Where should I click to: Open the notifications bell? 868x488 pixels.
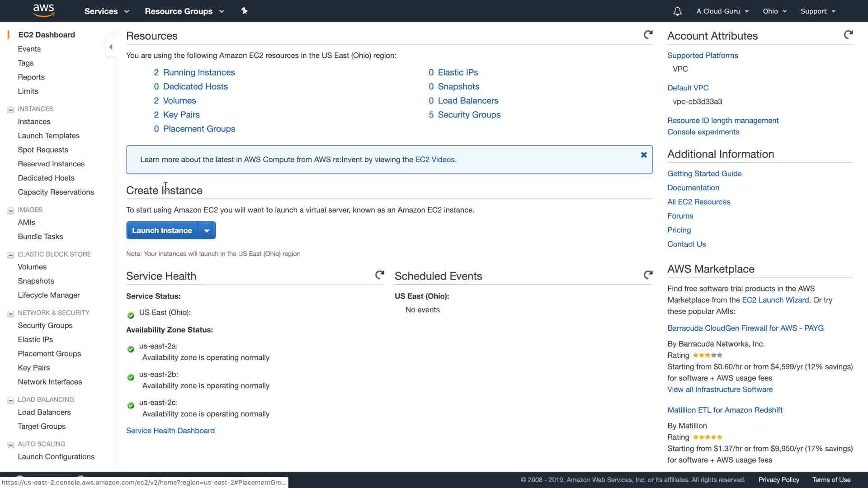tap(677, 11)
